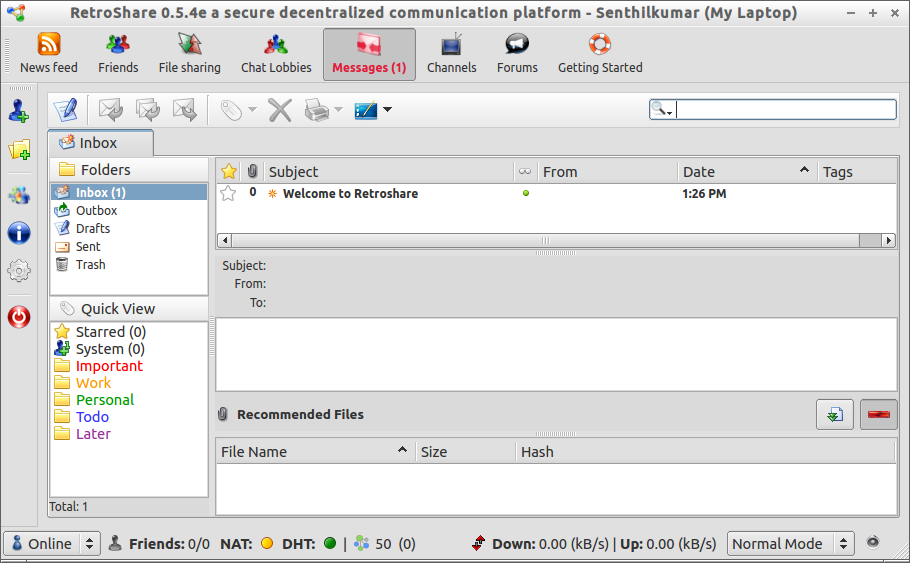Click the Tags label icon in toolbar
This screenshot has width=910, height=563.
coord(231,109)
